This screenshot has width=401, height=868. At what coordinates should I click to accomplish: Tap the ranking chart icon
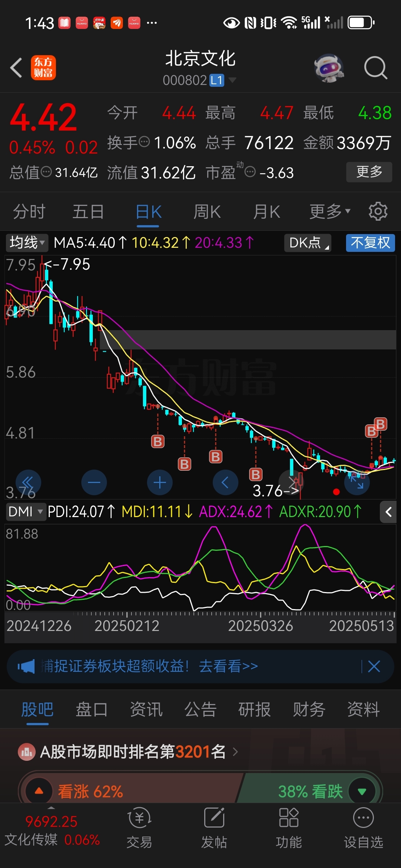26,752
